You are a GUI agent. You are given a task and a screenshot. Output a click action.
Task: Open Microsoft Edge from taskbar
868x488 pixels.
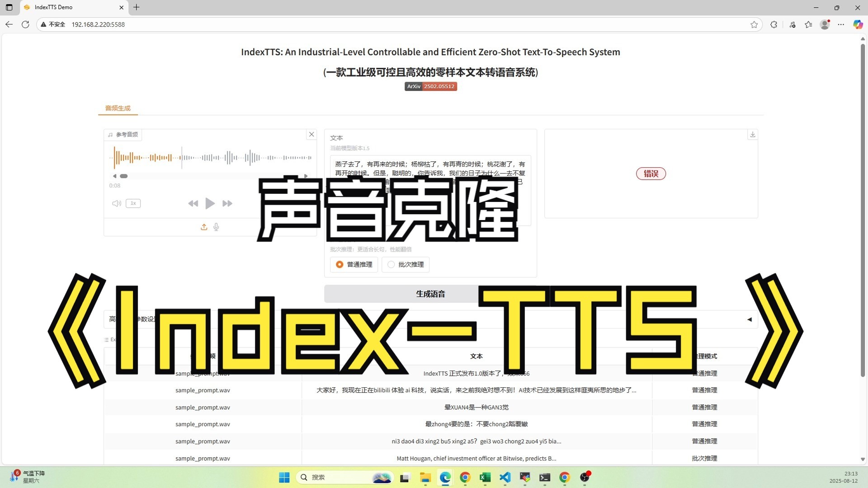[445, 477]
